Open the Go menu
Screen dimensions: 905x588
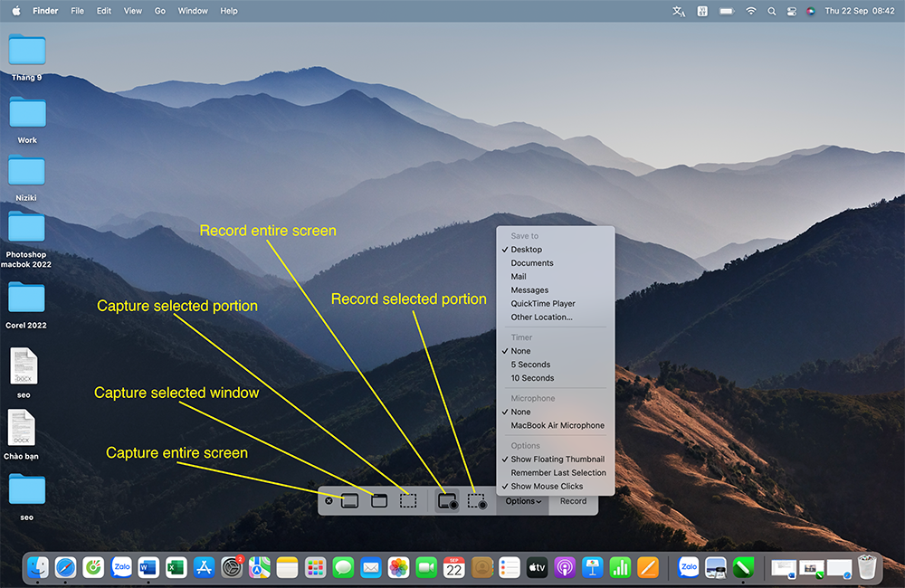pos(160,10)
